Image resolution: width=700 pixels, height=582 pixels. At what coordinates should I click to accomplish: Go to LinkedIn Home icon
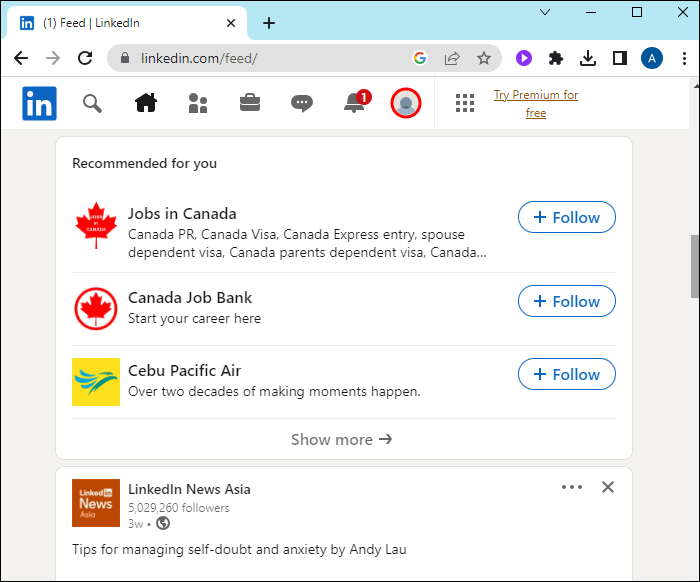(146, 103)
